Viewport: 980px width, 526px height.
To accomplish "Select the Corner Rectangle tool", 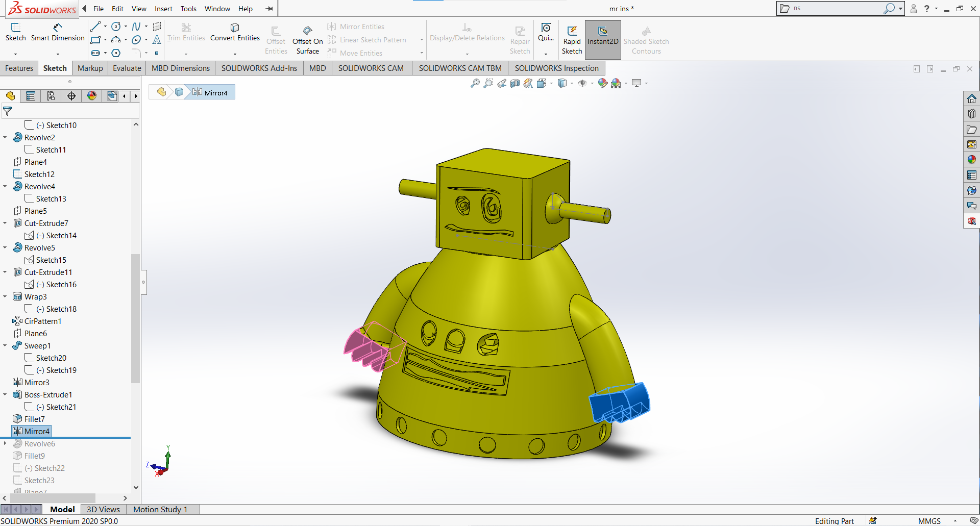I will coord(95,40).
